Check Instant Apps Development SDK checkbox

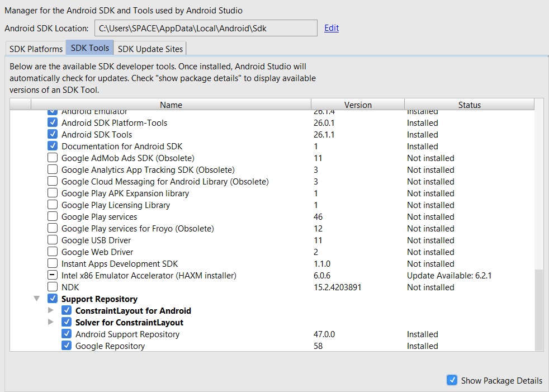tap(53, 263)
